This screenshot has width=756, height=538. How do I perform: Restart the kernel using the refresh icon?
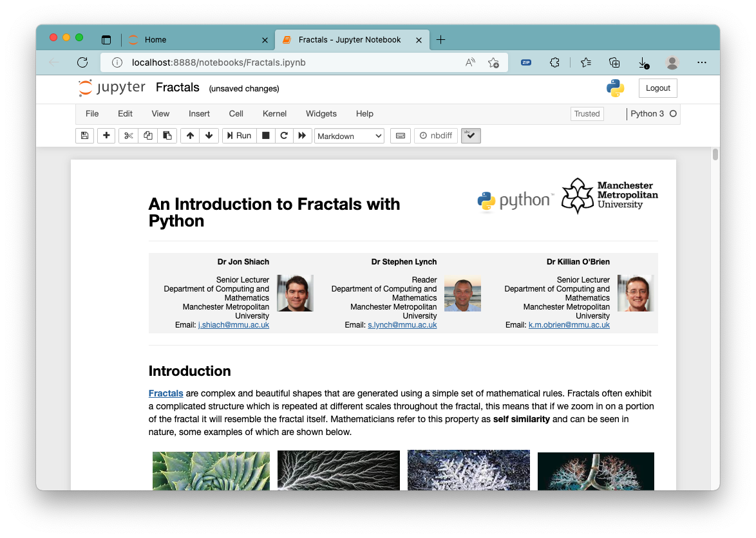(283, 136)
